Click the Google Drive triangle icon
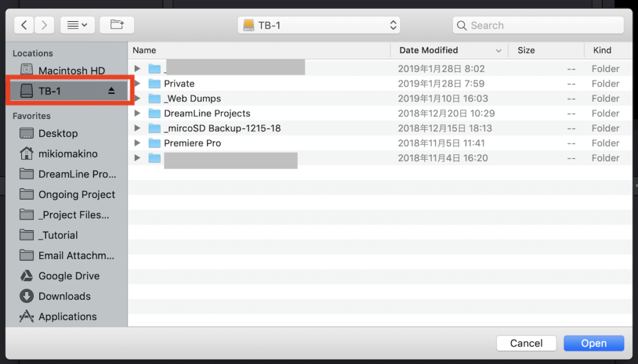 tap(26, 276)
